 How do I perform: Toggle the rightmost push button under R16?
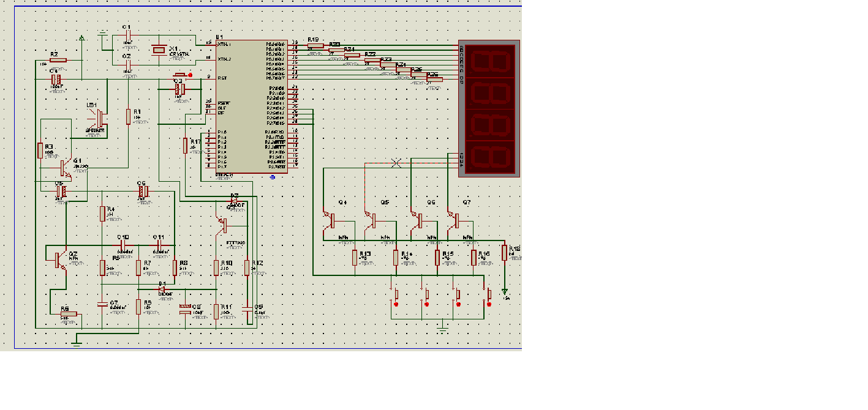click(489, 296)
